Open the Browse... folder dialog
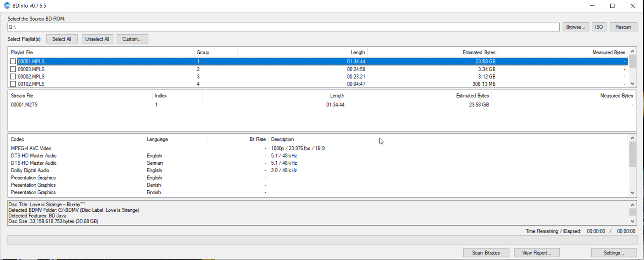The image size is (644, 260). coord(576,27)
